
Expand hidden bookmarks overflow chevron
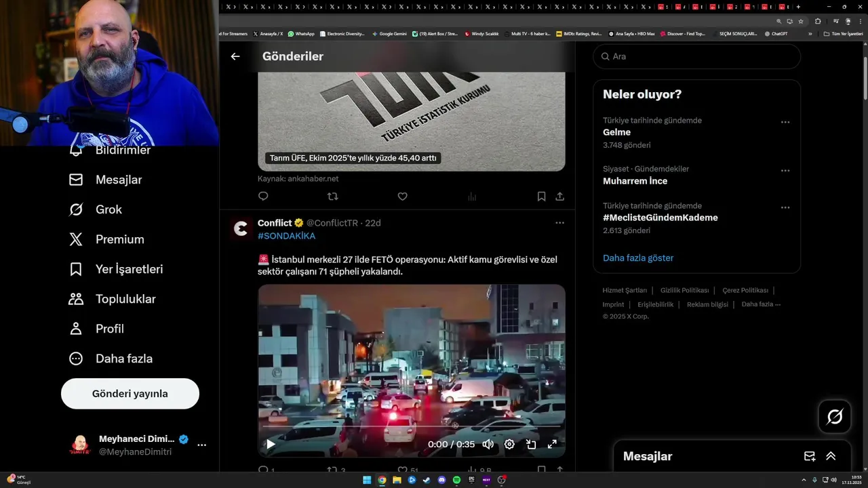click(810, 33)
